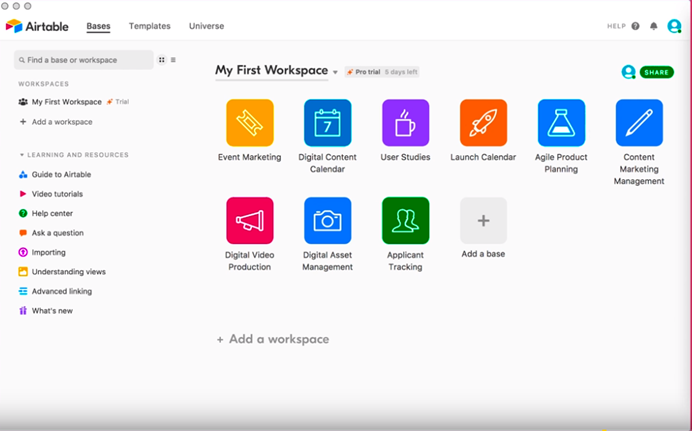Image resolution: width=692 pixels, height=432 pixels.
Task: Open the Understanding views link
Action: coord(68,272)
